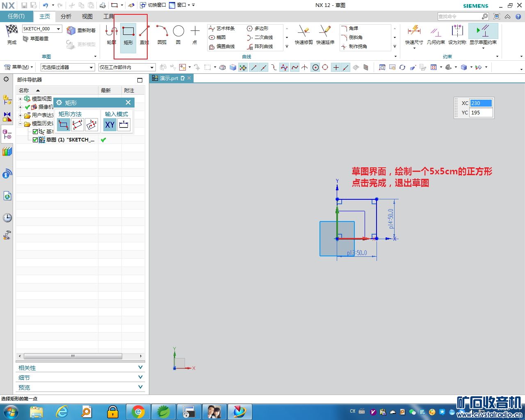Expand the 模型视图 tree node
This screenshot has width=525, height=420.
coord(20,99)
